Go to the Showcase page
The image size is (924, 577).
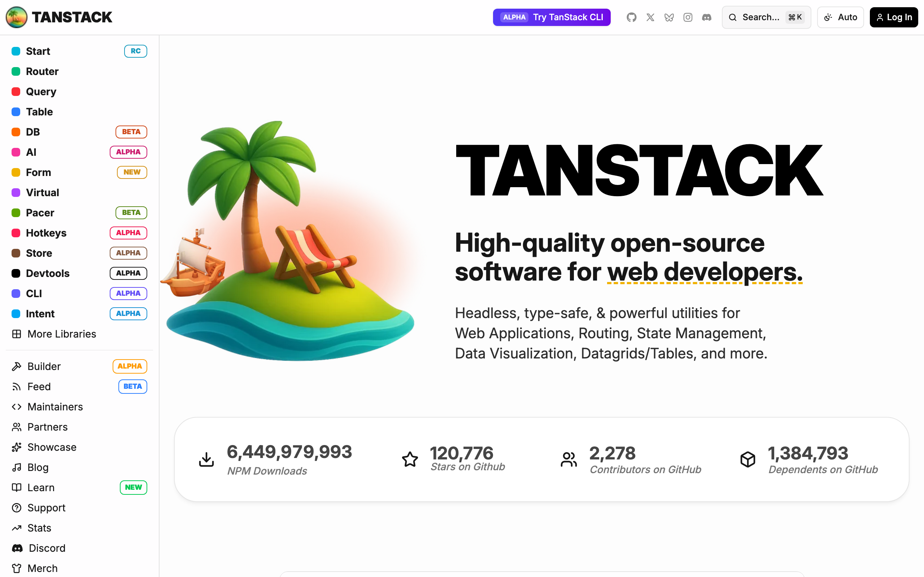click(52, 447)
